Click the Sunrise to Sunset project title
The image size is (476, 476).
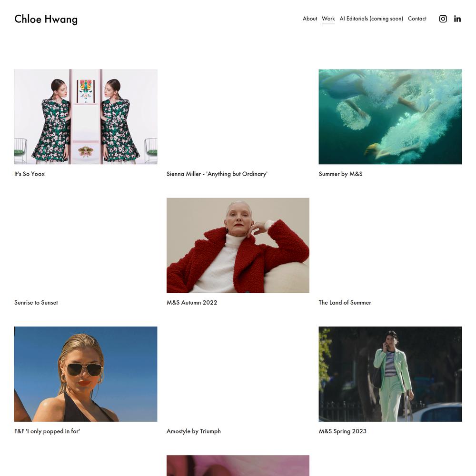coord(36,302)
